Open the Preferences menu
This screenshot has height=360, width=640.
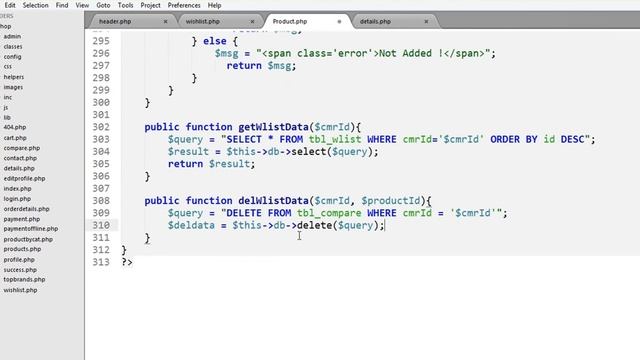coord(184,5)
